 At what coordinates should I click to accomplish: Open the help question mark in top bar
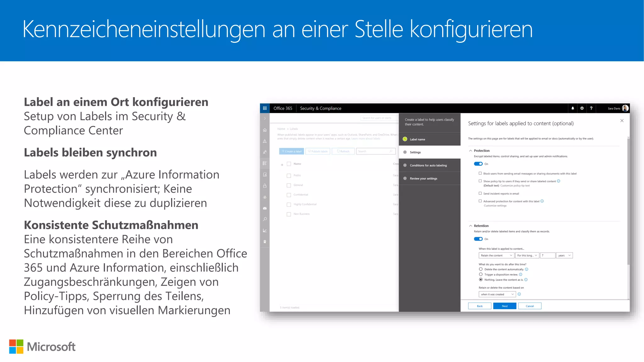(x=591, y=108)
